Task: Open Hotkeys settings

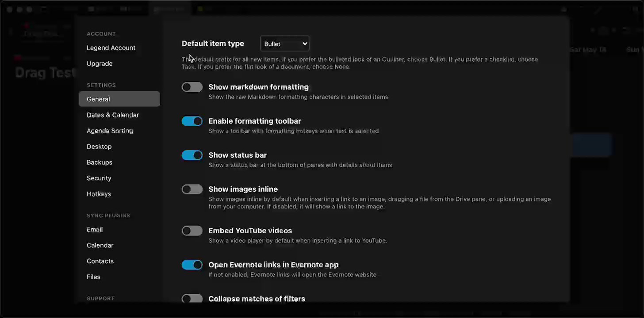Action: (99, 194)
